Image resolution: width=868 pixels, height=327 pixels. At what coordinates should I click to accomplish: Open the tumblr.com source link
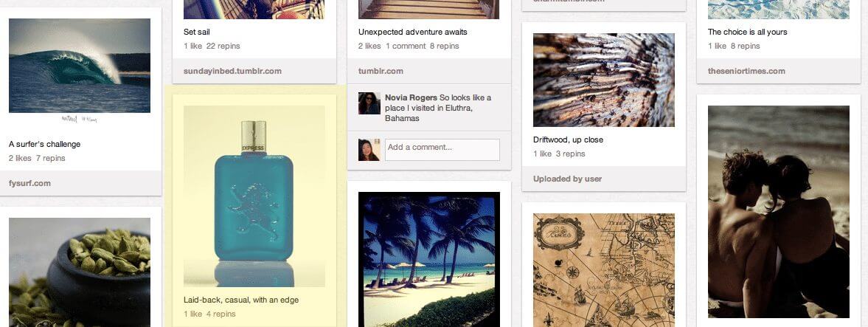pyautogui.click(x=381, y=71)
